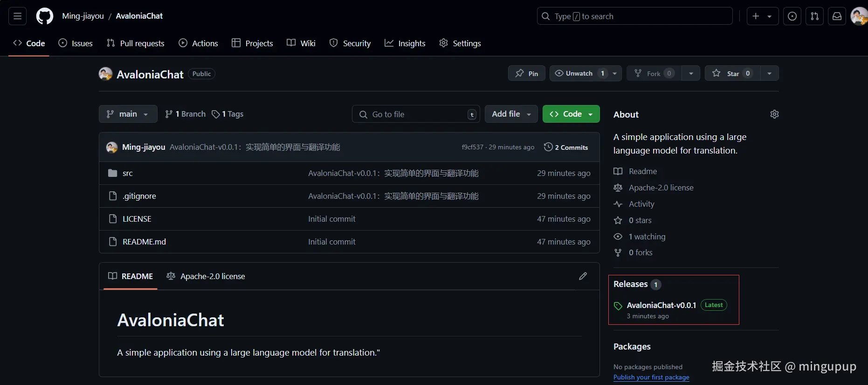
Task: Open the hamburger navigation menu
Action: 17,16
